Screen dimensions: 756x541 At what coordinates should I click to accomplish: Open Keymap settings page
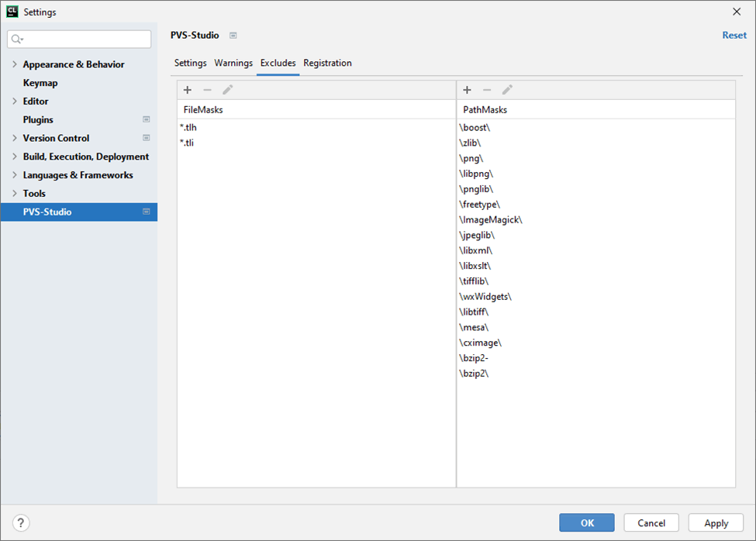[x=40, y=83]
